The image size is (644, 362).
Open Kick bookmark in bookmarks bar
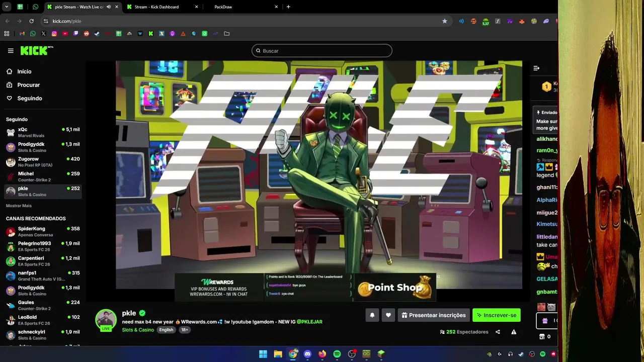click(151, 34)
